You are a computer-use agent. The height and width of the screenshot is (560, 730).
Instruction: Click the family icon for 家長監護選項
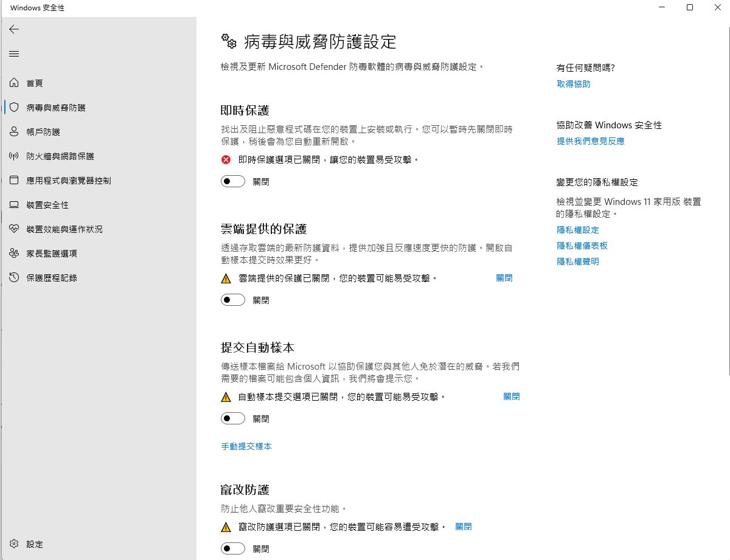click(x=14, y=254)
